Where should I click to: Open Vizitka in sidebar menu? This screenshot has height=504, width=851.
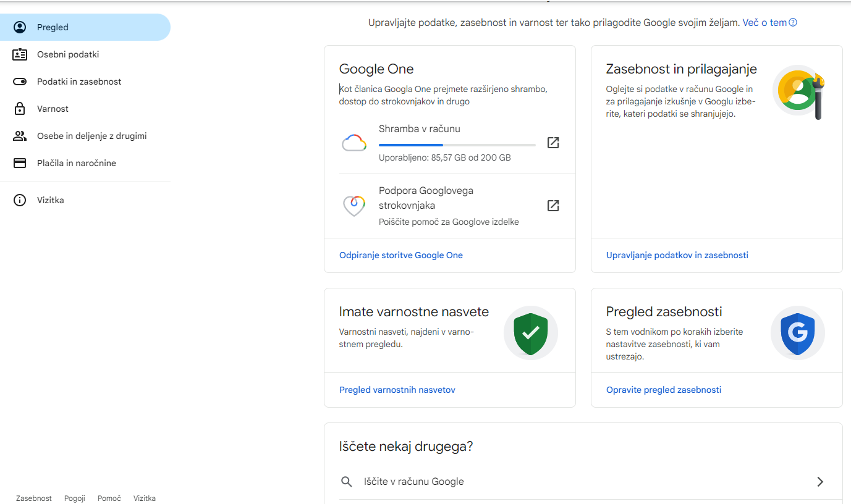tap(85, 200)
